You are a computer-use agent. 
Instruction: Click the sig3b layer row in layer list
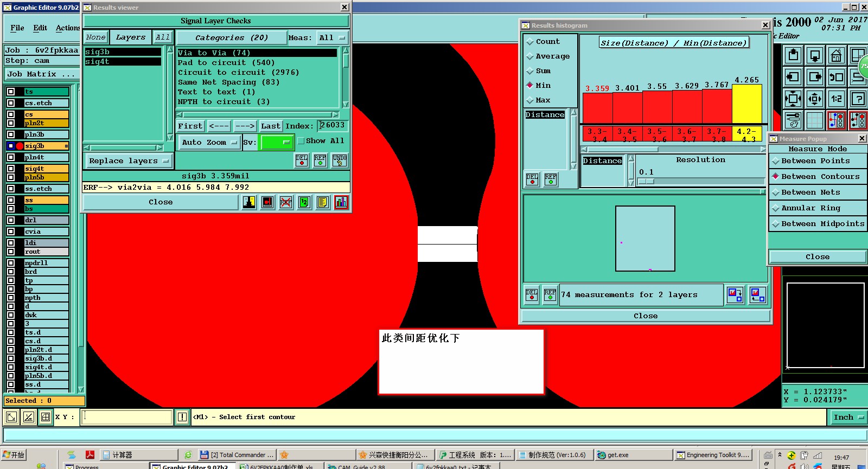coord(46,146)
